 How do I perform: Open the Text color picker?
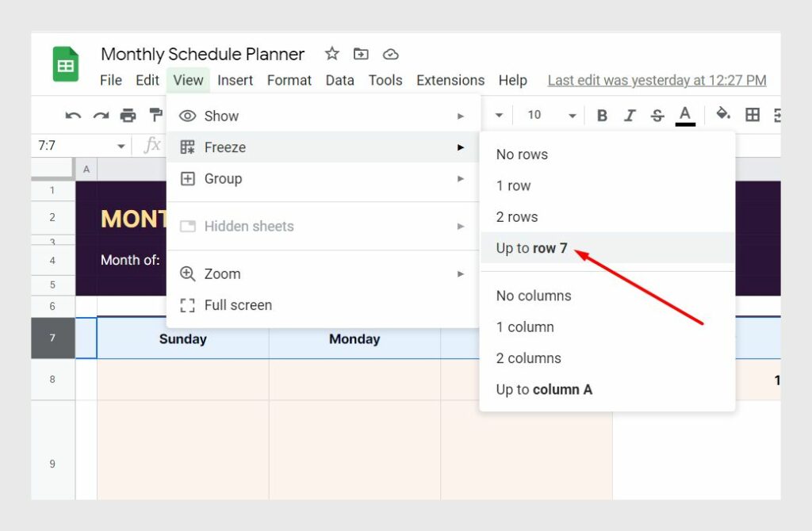[685, 115]
